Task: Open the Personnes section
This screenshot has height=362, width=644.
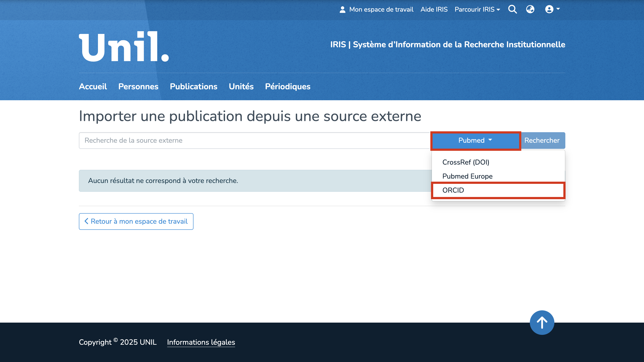Action: click(x=138, y=87)
